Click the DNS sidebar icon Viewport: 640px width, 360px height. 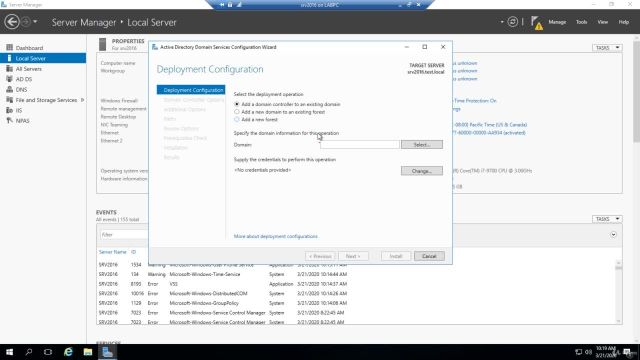[x=9, y=89]
